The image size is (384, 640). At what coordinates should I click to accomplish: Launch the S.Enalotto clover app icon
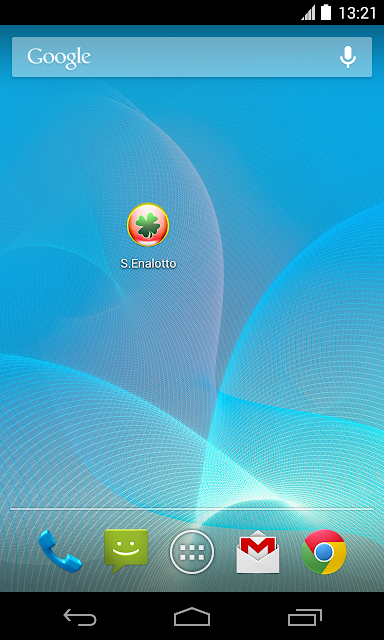148,225
